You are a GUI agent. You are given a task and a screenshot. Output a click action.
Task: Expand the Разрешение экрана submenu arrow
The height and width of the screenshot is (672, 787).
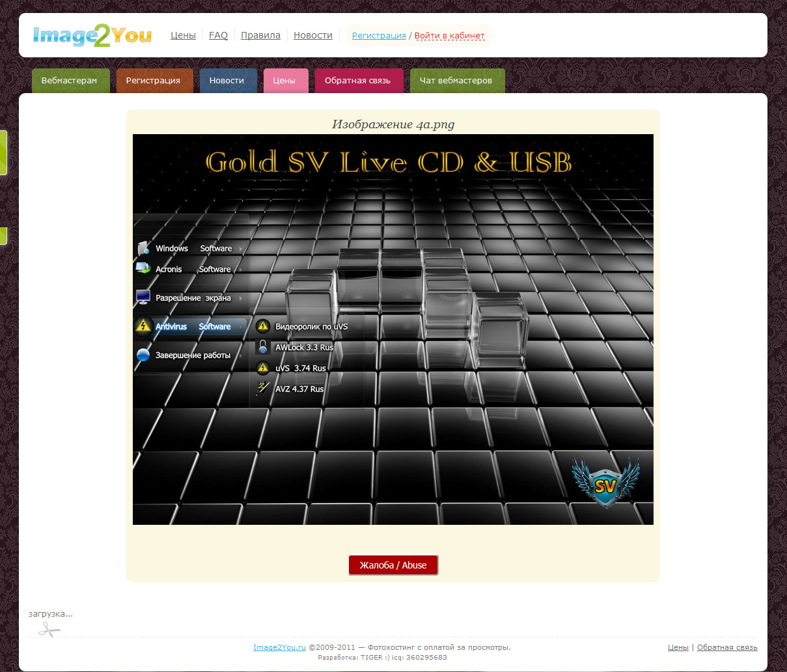(x=240, y=298)
